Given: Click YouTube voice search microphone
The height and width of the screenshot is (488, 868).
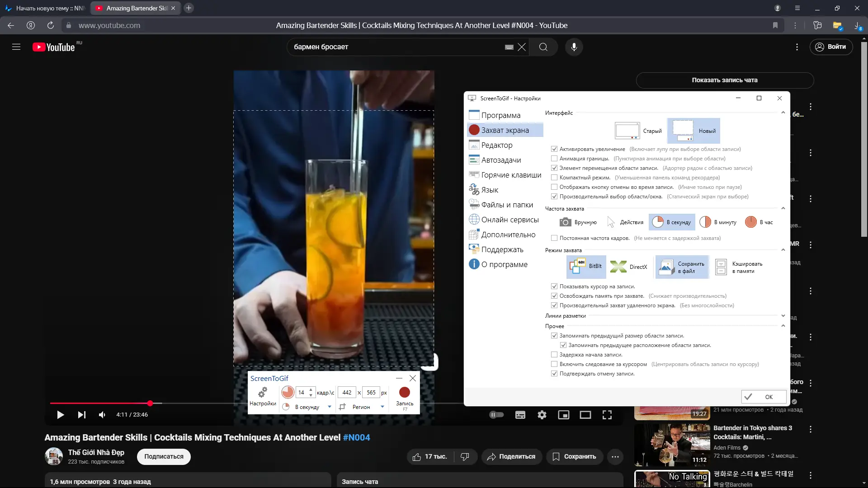Looking at the screenshot, I should 574,47.
